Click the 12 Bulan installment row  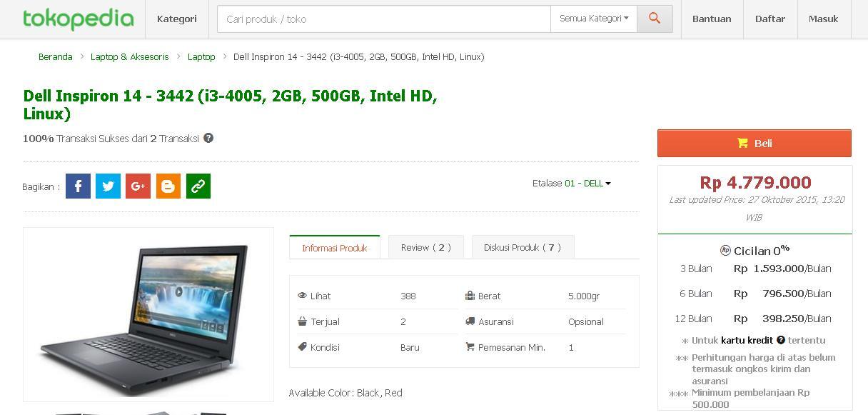(755, 319)
